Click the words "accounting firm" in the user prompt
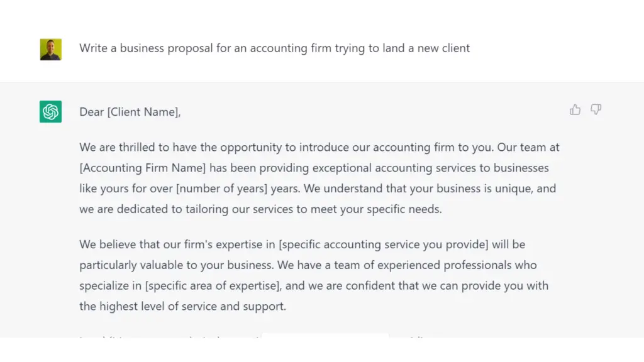The height and width of the screenshot is (362, 644). (x=291, y=48)
